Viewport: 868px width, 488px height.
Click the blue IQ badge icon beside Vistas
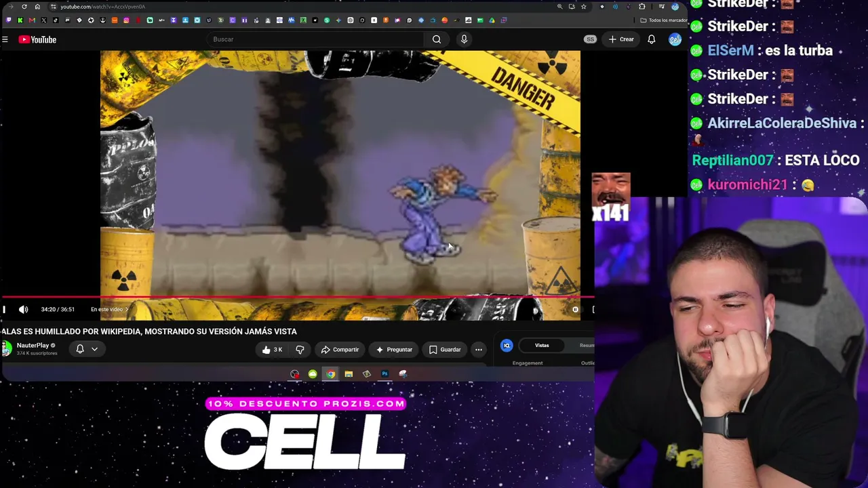507,346
